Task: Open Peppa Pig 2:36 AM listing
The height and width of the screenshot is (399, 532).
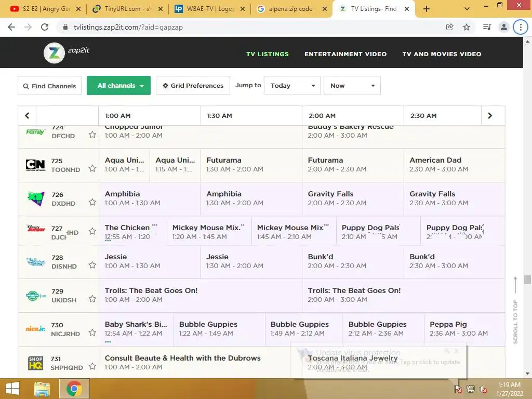Action: 464,329
